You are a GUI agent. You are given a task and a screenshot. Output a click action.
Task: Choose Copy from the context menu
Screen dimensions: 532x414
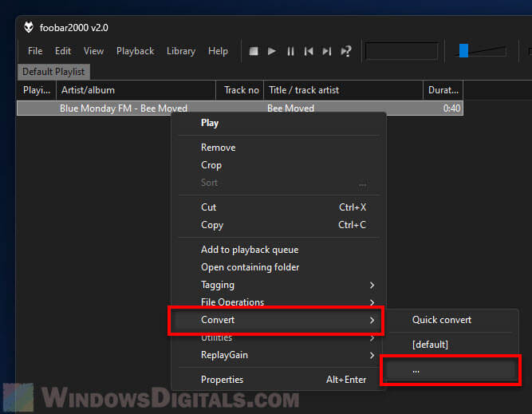(278, 225)
